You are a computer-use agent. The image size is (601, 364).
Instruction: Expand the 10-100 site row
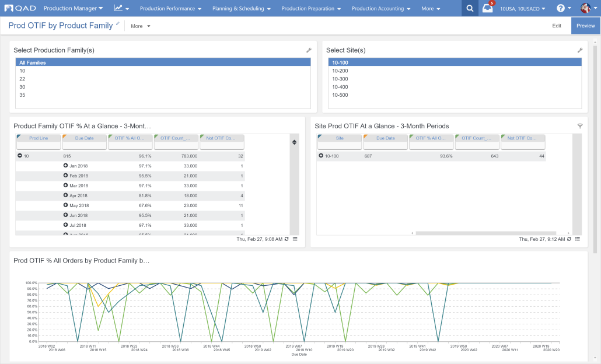[321, 156]
